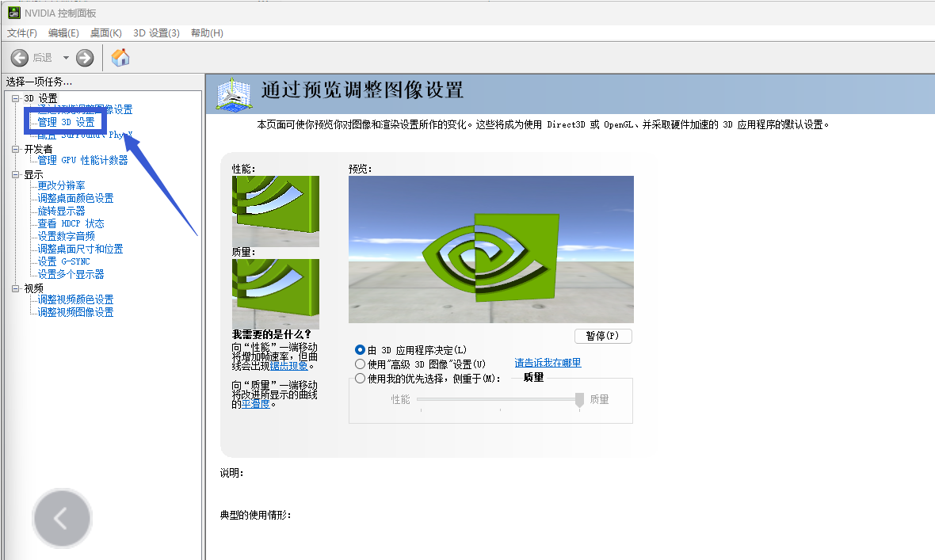The image size is (935, 560).
Task: Open 设置 G-SYNC page
Action: 64,262
